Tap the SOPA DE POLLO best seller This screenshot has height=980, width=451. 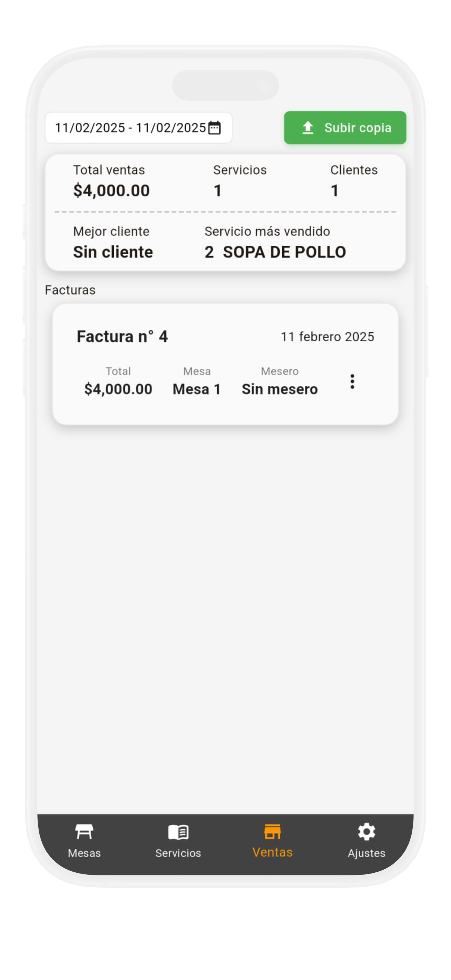(284, 252)
